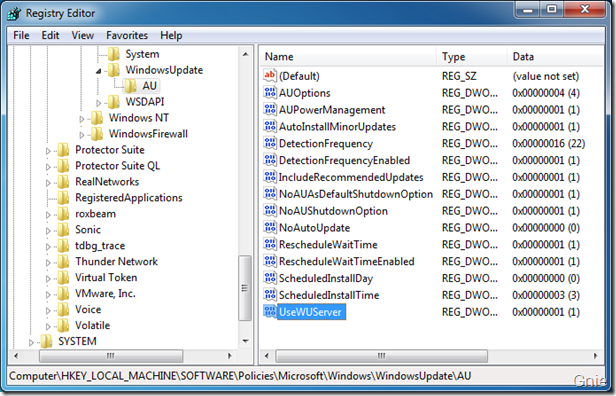The image size is (616, 396).
Task: Expand the SYSTEM hive node
Action: point(31,343)
